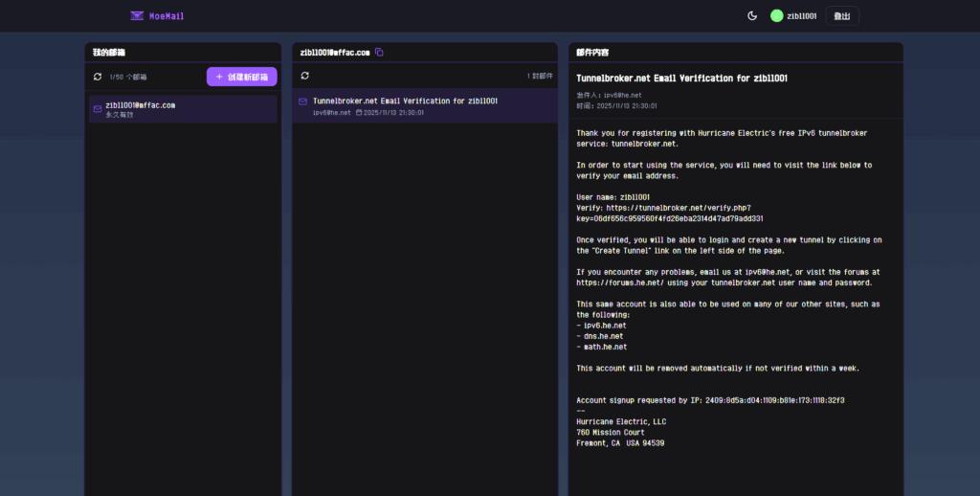Toggle dark mode with the moon icon
The image size is (980, 496).
[752, 15]
